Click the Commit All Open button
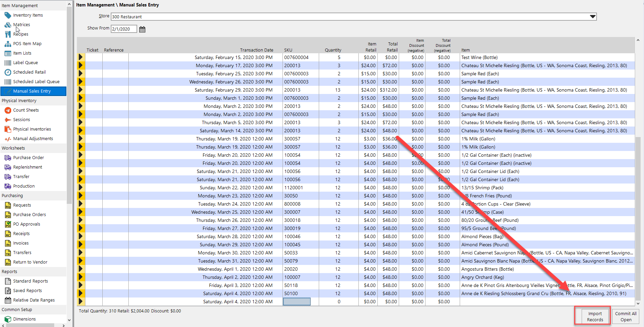The image size is (644, 327). point(626,317)
